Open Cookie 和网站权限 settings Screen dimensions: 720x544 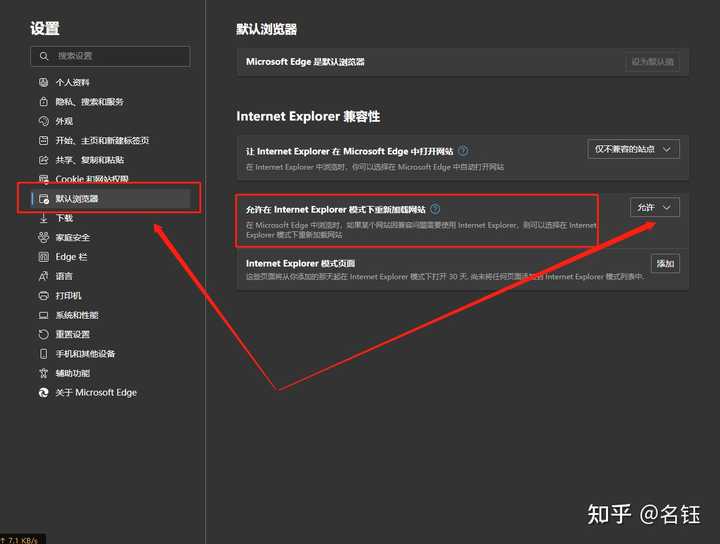click(x=92, y=179)
